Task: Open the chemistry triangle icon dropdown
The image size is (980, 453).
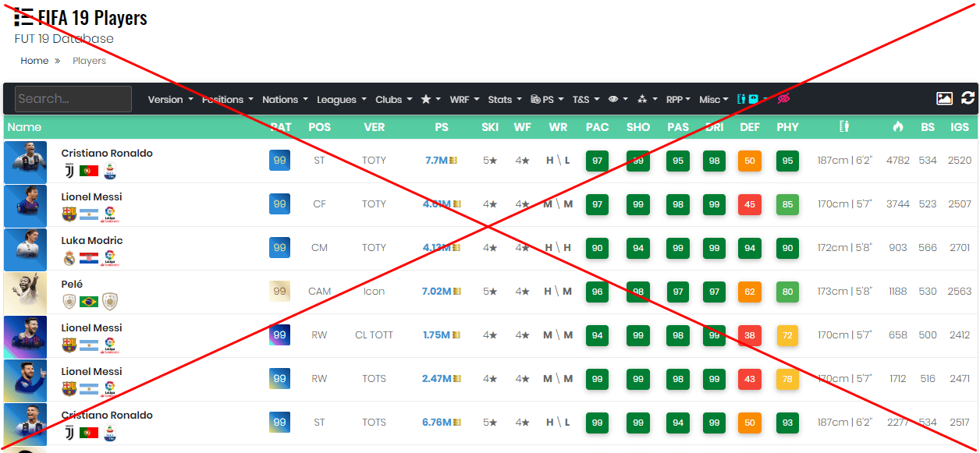Action: [x=648, y=99]
